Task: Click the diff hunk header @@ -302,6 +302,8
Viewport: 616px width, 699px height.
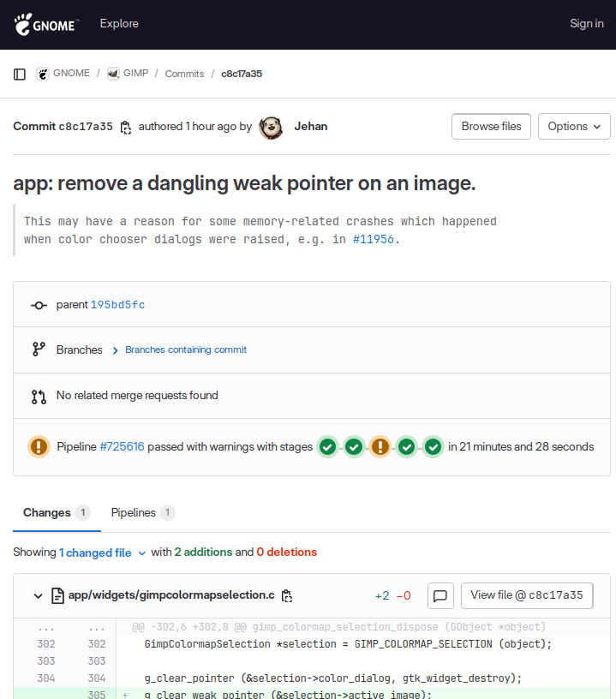Action: pyautogui.click(x=338, y=627)
